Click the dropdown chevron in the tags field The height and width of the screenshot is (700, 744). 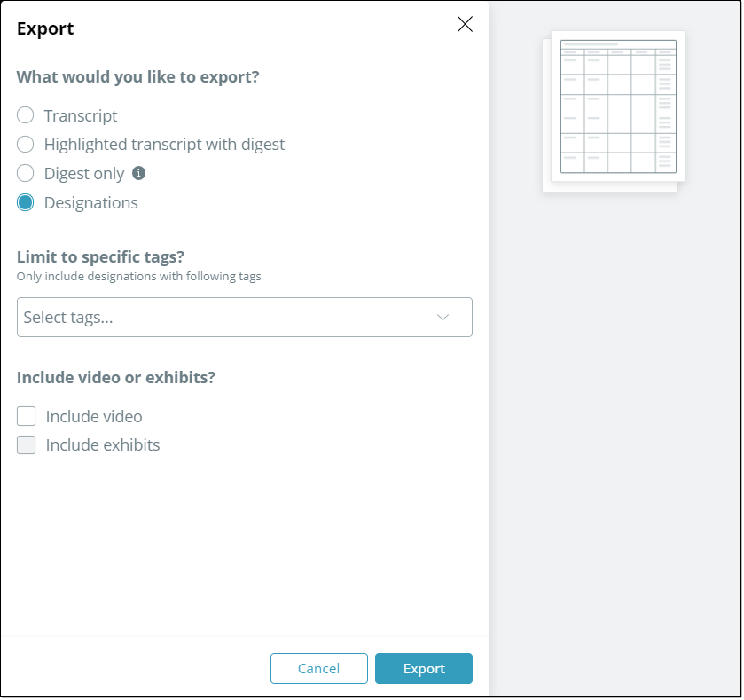(443, 317)
